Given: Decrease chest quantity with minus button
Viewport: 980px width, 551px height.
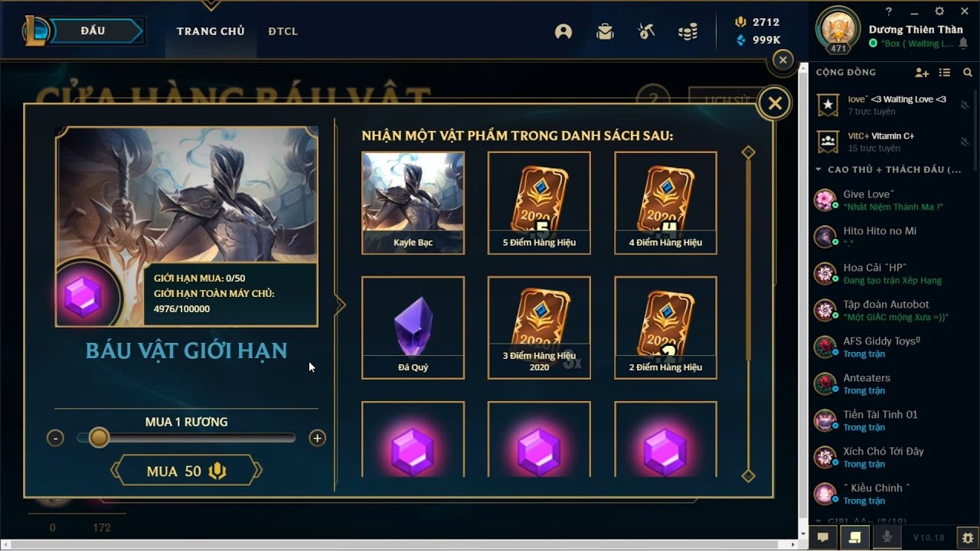Looking at the screenshot, I should (55, 438).
